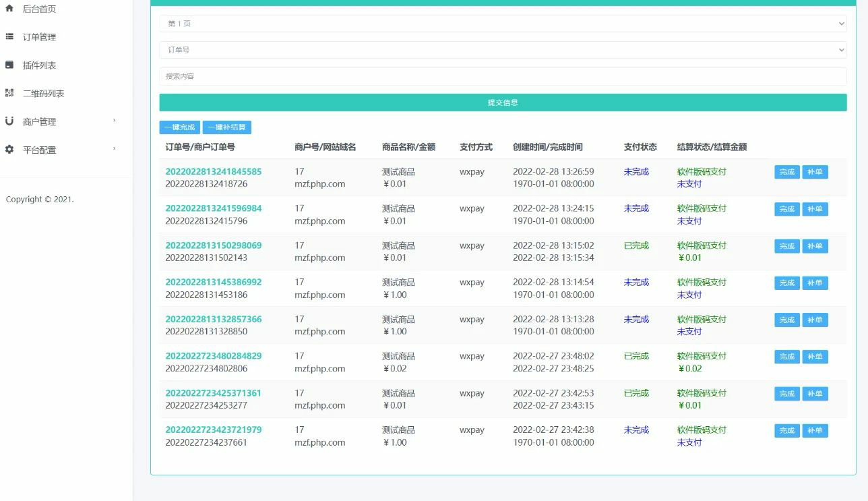
Task: Click the home icon beside 后台首页
Action: tap(9, 9)
